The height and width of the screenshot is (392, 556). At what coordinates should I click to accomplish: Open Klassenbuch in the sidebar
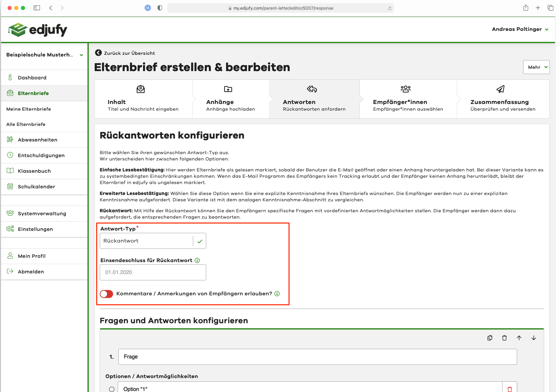34,171
